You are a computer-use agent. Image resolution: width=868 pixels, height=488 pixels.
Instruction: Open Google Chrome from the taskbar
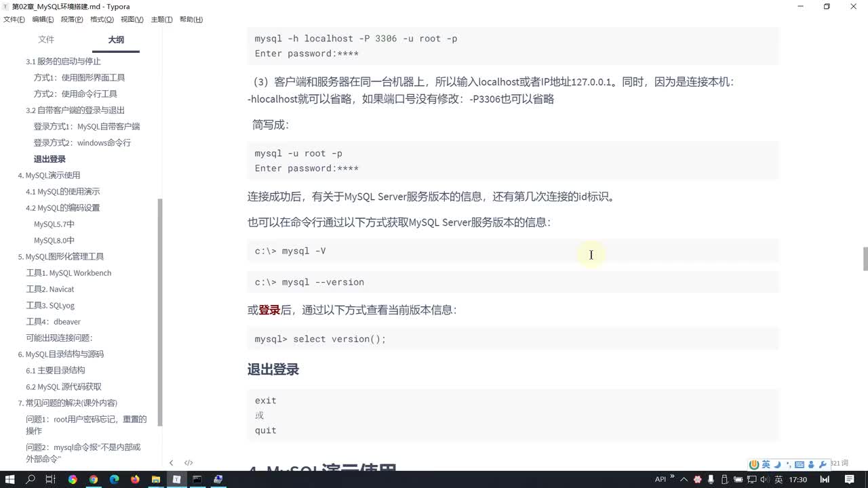(93, 479)
